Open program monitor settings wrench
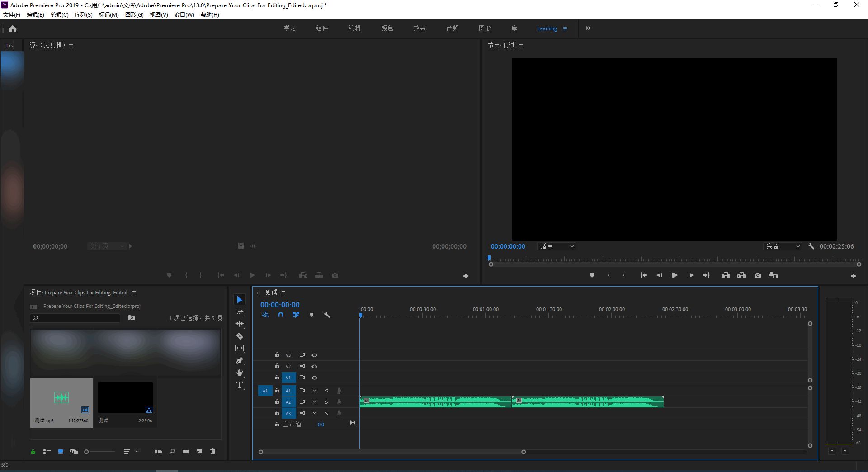 [x=811, y=246]
